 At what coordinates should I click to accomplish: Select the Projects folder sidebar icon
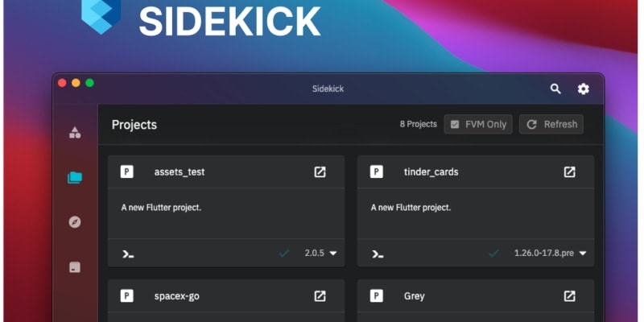(75, 177)
